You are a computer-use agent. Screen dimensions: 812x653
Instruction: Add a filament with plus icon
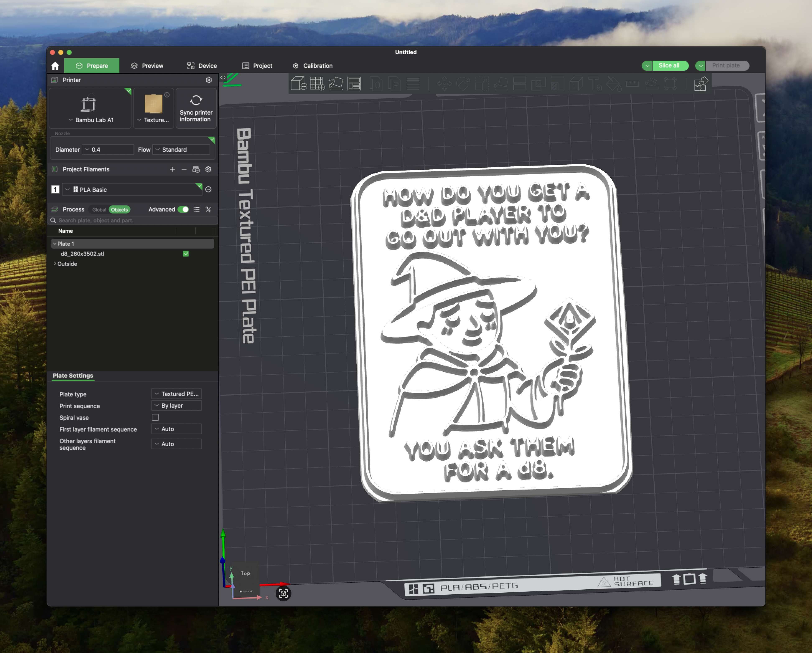pyautogui.click(x=172, y=169)
